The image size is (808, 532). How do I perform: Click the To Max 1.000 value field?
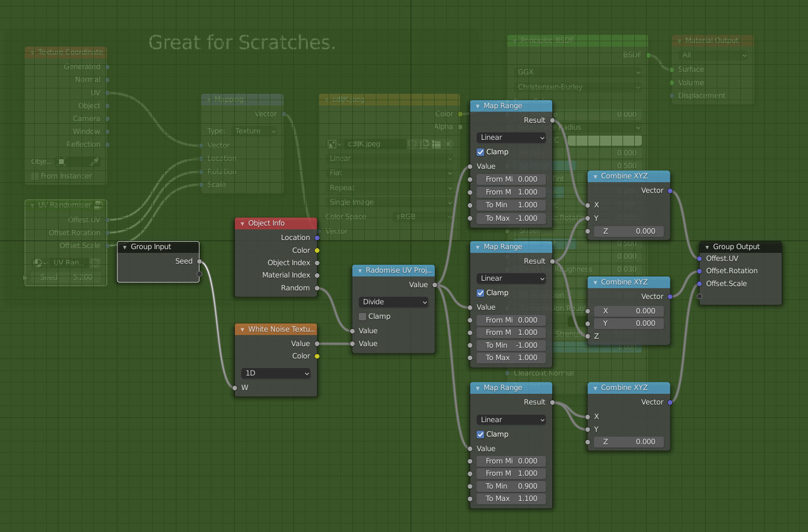click(x=511, y=358)
